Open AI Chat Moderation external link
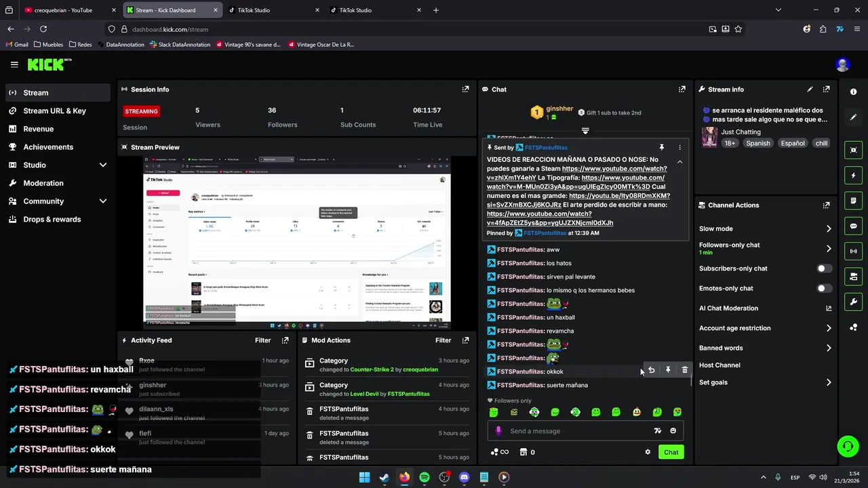 coord(828,308)
